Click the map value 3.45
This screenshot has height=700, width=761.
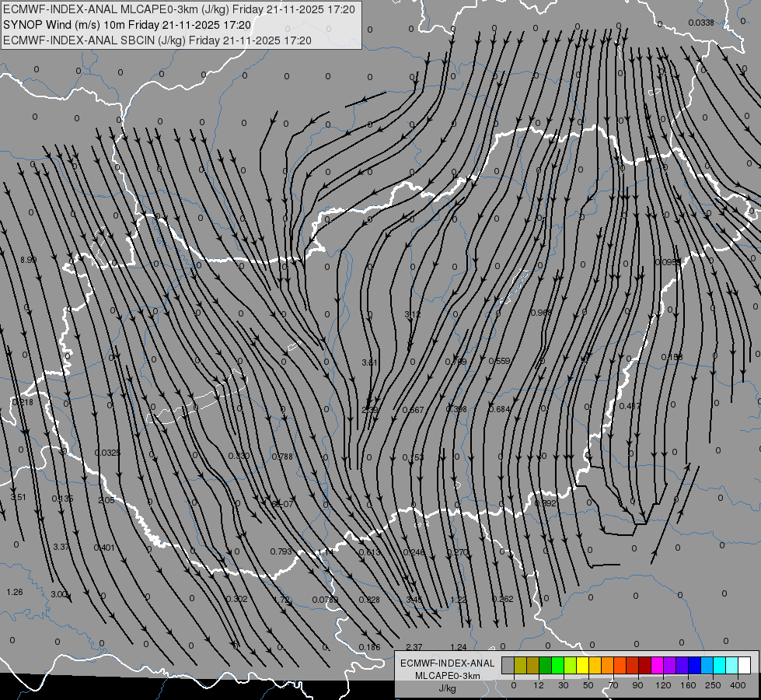tap(414, 600)
